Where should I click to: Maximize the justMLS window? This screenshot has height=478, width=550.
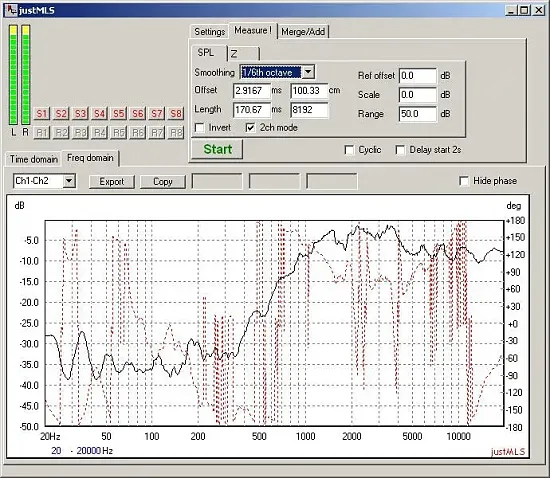pyautogui.click(x=524, y=10)
